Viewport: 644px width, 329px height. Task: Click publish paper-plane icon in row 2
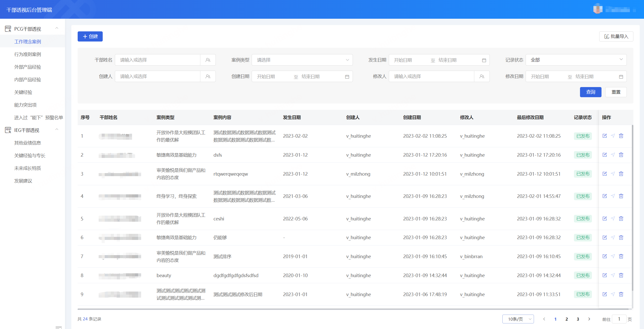[613, 155]
